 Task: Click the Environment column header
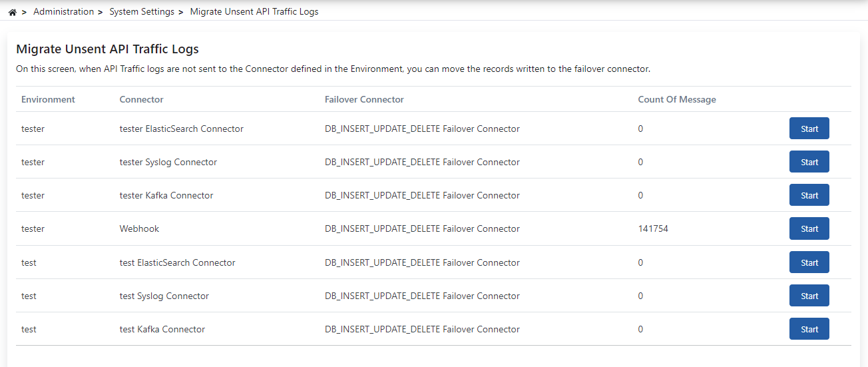coord(48,99)
